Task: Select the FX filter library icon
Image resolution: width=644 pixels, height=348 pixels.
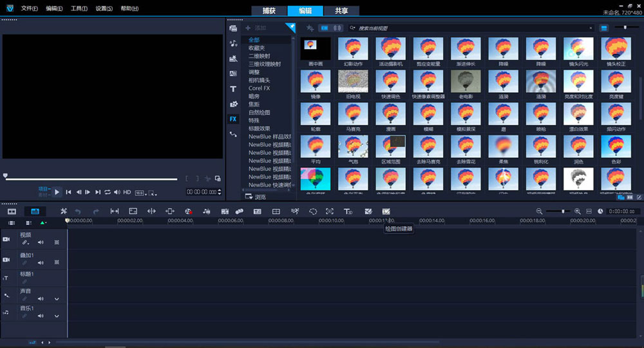Action: [x=233, y=119]
